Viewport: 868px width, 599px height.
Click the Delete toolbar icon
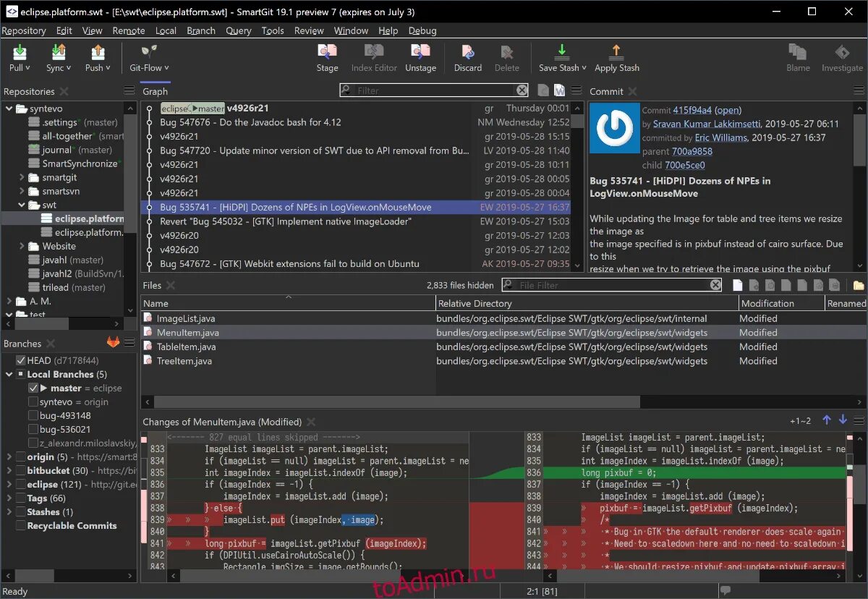506,52
